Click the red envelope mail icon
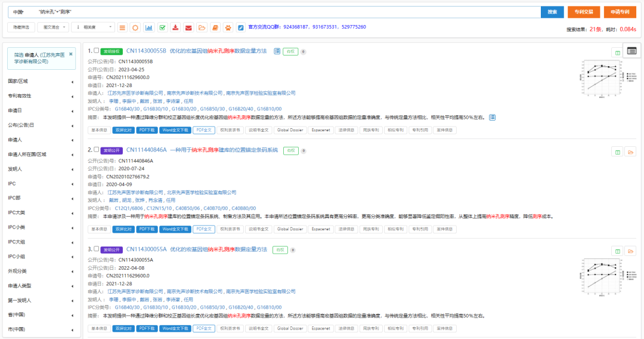 point(188,27)
